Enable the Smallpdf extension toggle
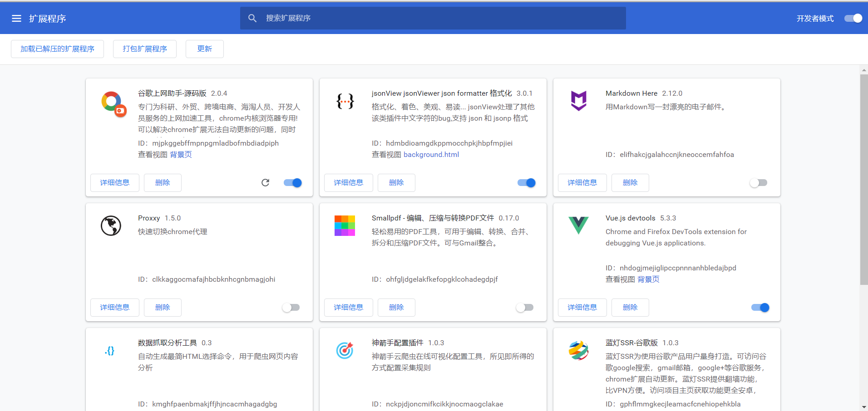Viewport: 868px width, 411px height. [x=525, y=308]
